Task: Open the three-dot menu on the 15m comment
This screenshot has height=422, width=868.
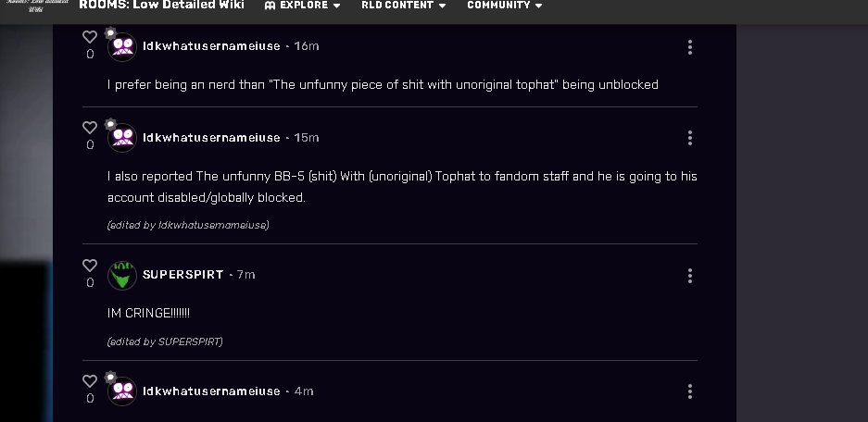Action: click(x=690, y=138)
